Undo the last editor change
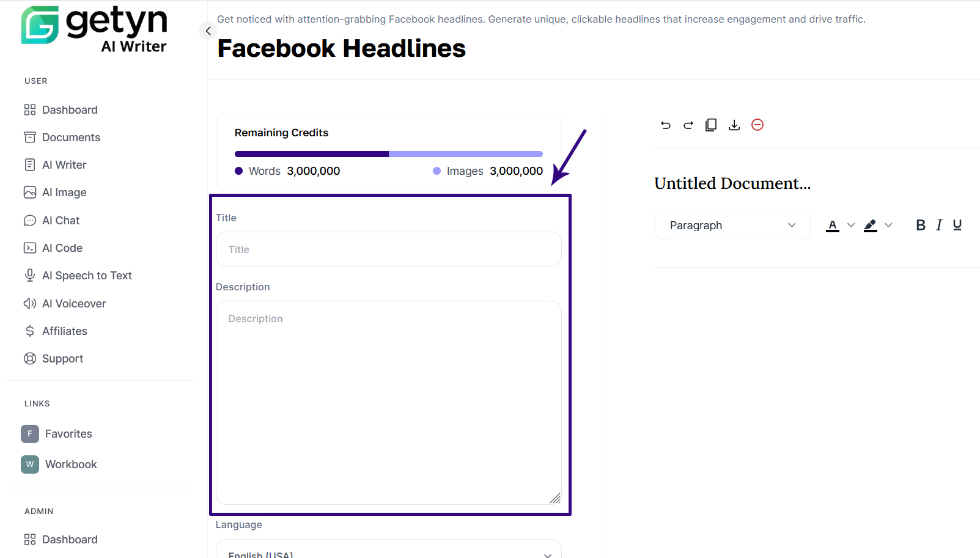 point(666,125)
